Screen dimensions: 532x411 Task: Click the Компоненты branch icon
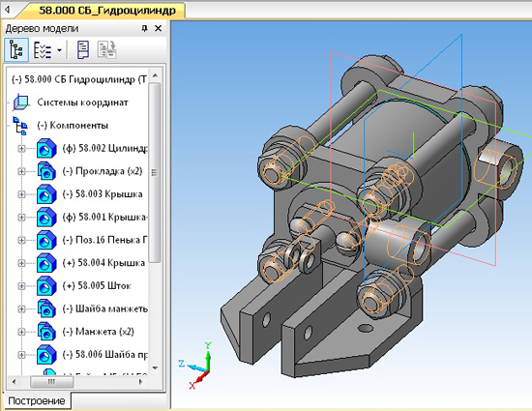(x=20, y=125)
